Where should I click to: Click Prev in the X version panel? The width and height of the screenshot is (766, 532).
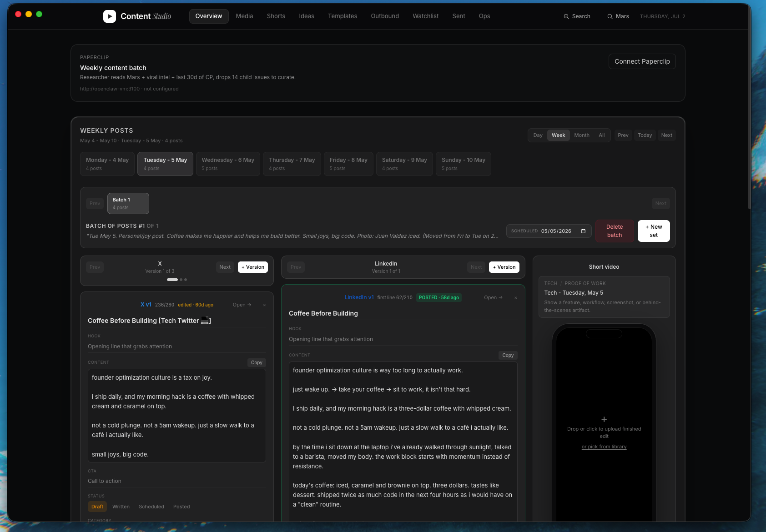(x=95, y=267)
